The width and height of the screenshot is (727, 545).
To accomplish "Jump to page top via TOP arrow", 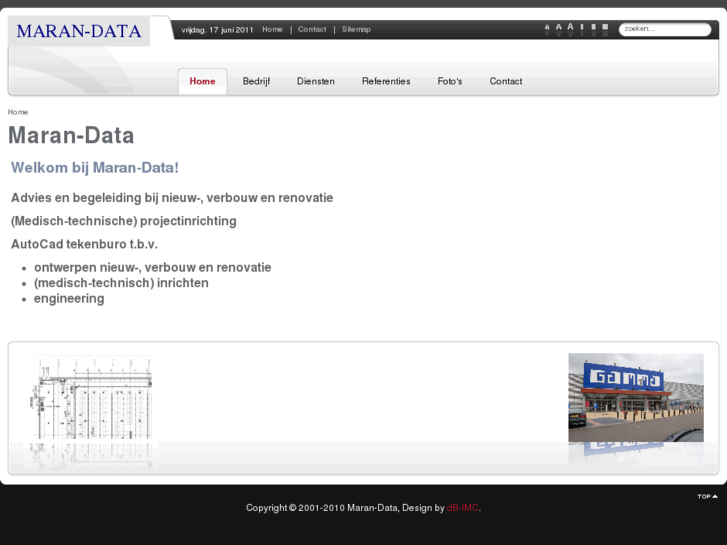I will pyautogui.click(x=708, y=496).
